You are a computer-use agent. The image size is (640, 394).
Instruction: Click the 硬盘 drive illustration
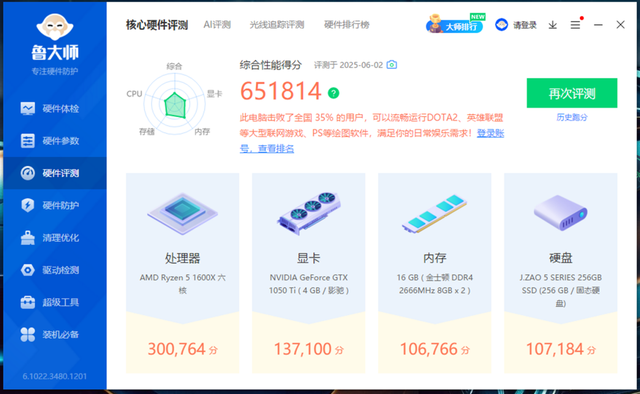click(x=560, y=212)
